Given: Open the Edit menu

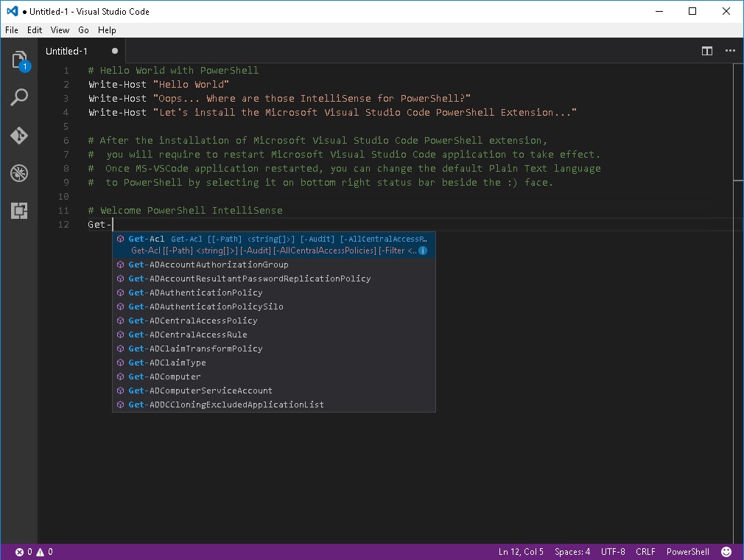Looking at the screenshot, I should coord(35,30).
